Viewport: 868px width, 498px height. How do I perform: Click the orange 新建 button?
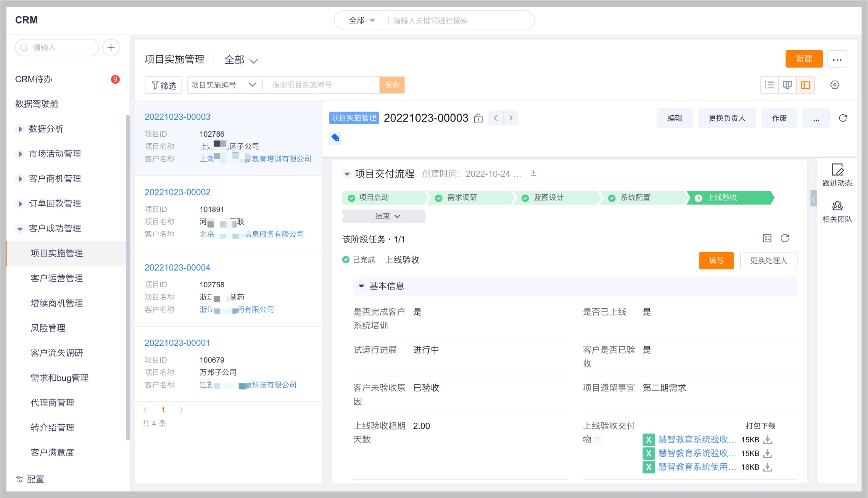pos(804,59)
